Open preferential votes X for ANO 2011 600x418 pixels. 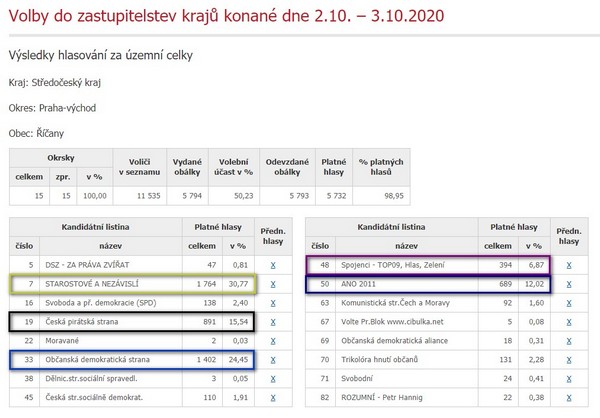click(x=568, y=286)
